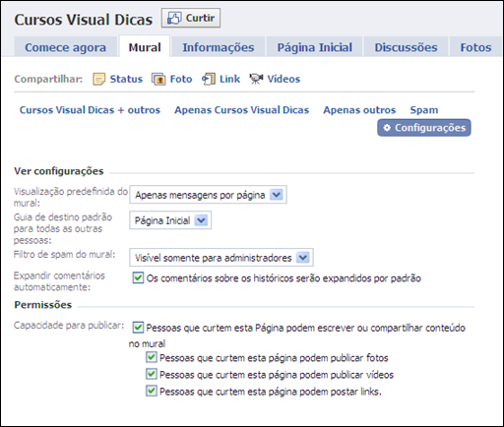Click the thumbs-up icon on Curtir
This screenshot has height=427, width=504.
point(174,18)
